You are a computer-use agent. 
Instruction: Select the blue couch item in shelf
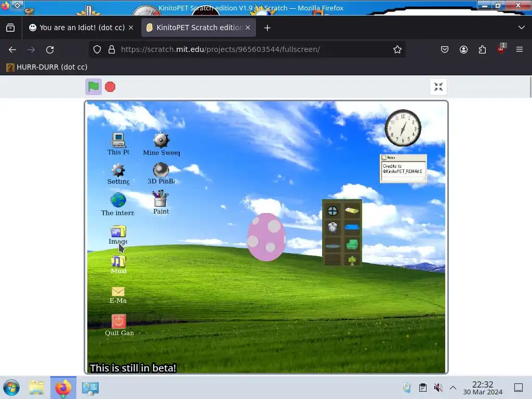click(352, 227)
